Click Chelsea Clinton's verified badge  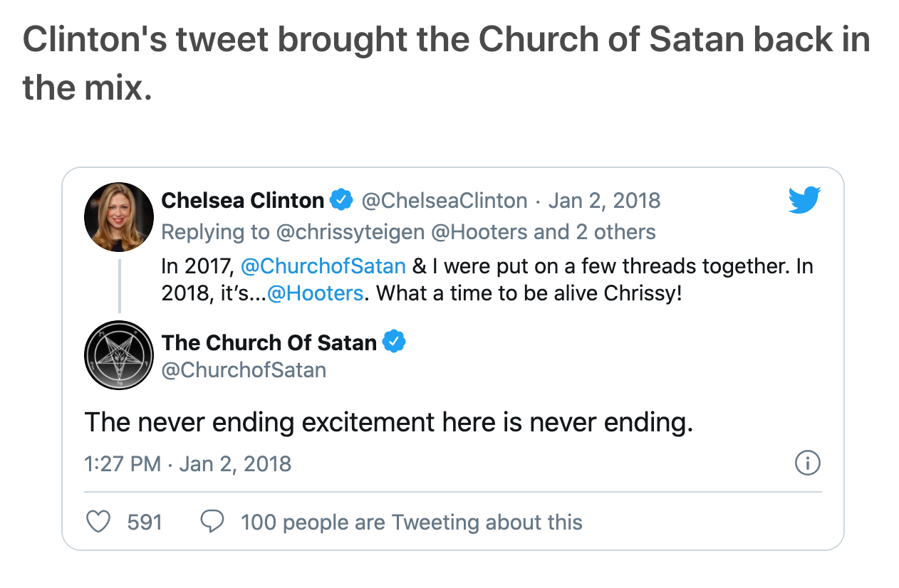(x=343, y=201)
